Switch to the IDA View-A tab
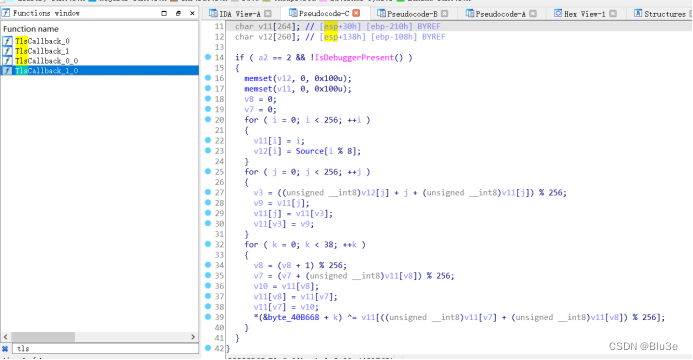The image size is (693, 360). 240,14
